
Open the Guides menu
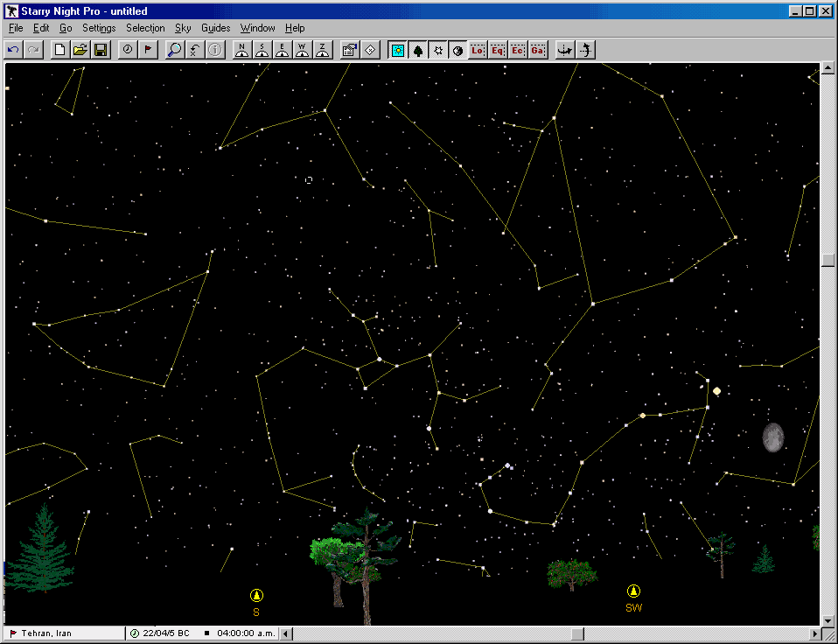[x=216, y=28]
